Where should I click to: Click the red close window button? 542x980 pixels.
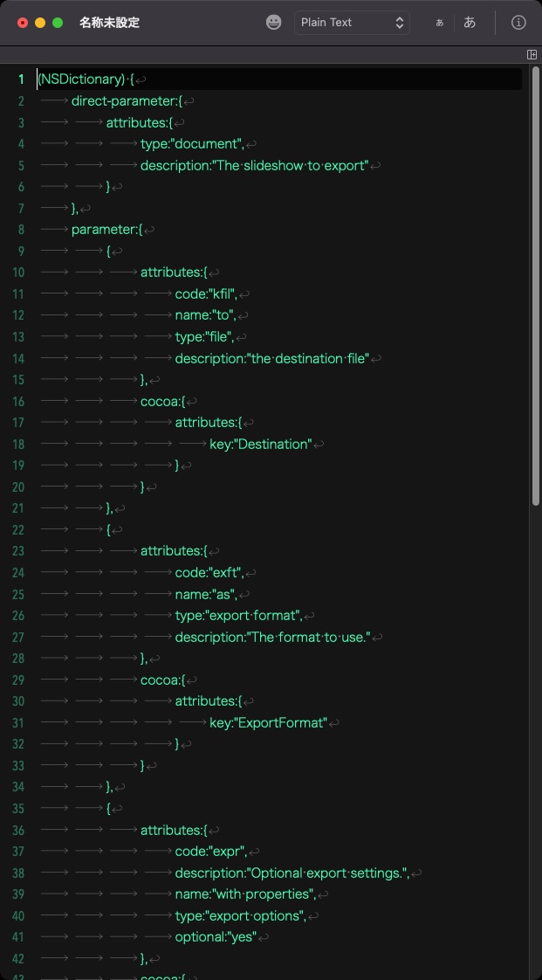coord(23,23)
